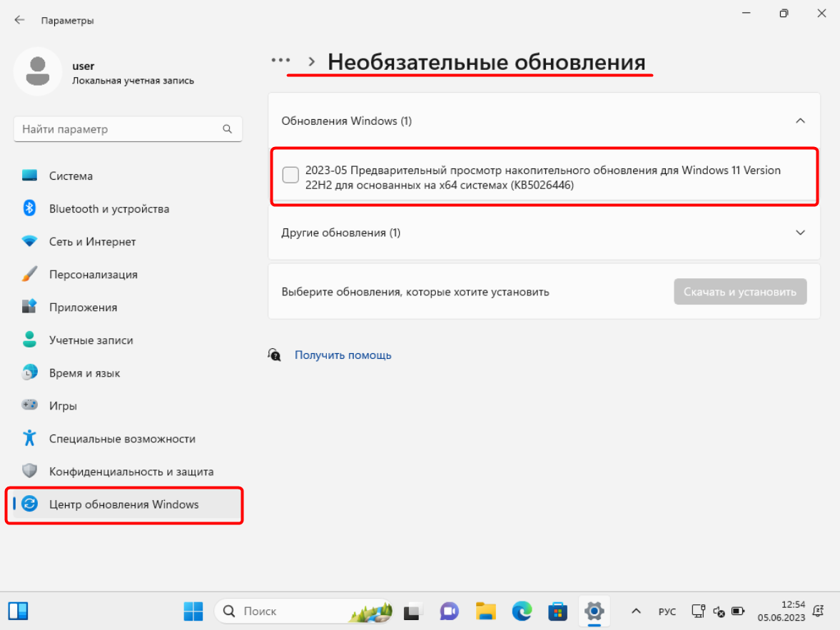This screenshot has width=840, height=630.
Task: Click the Игры sidebar label
Action: (63, 406)
